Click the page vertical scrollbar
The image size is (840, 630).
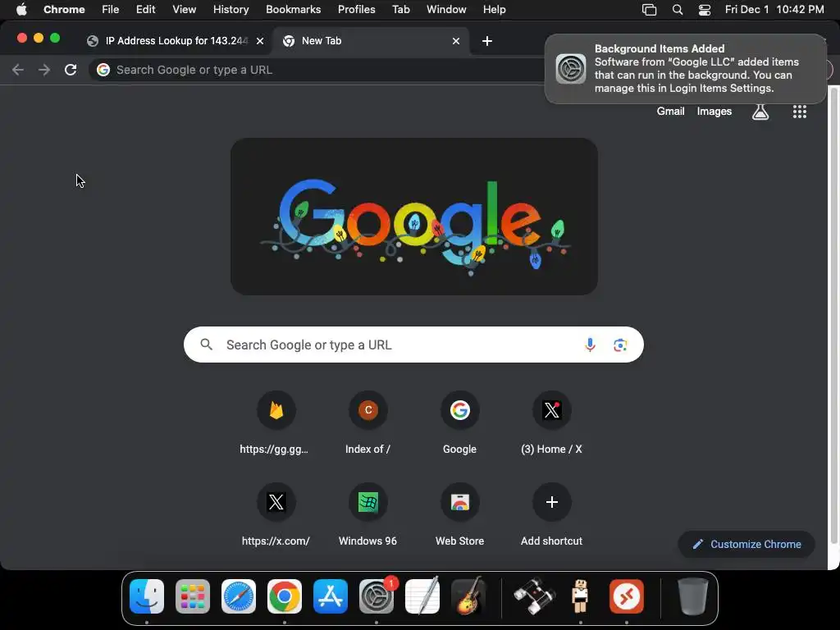833,316
